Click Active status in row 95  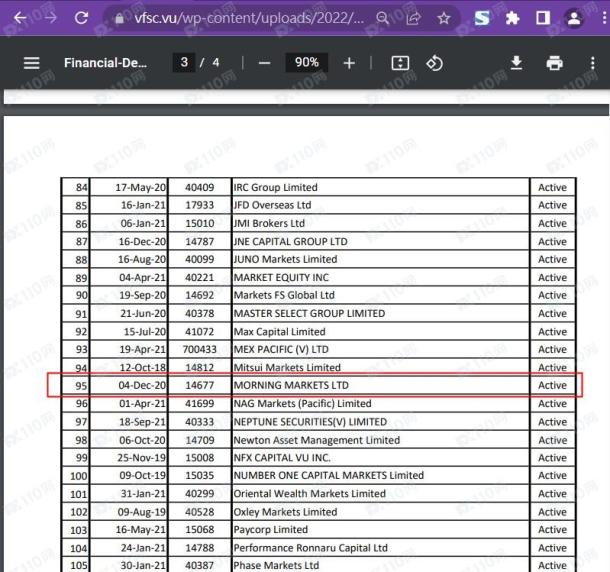[x=552, y=385]
